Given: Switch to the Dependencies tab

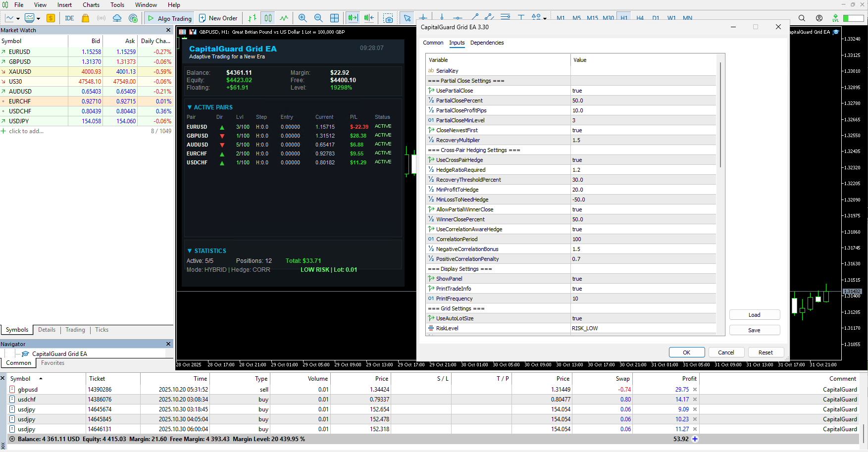Looking at the screenshot, I should coord(487,43).
